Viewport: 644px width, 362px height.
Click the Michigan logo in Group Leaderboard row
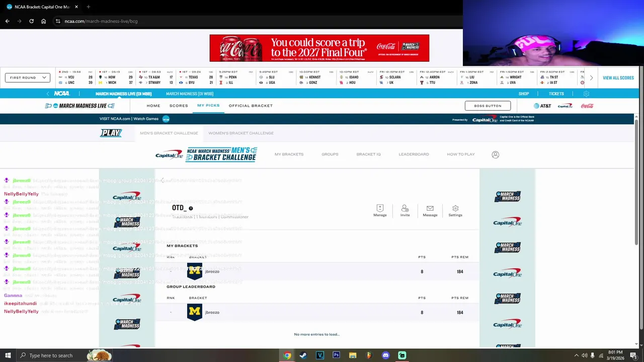pos(195,312)
